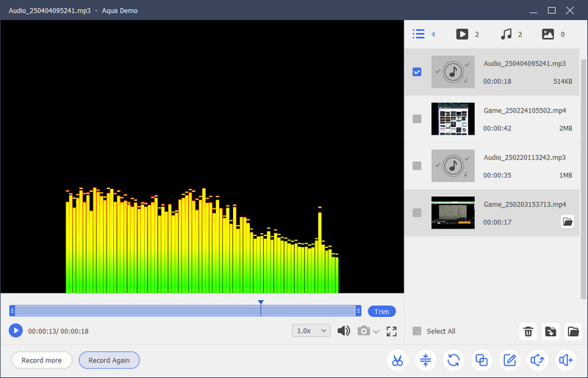Minimize the Aqua Demo window

coord(534,11)
